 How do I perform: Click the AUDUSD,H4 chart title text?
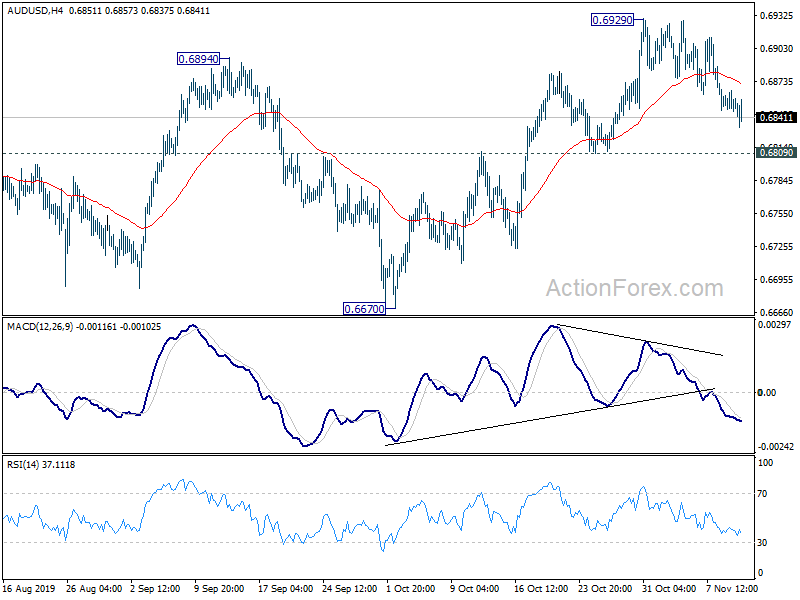point(35,10)
